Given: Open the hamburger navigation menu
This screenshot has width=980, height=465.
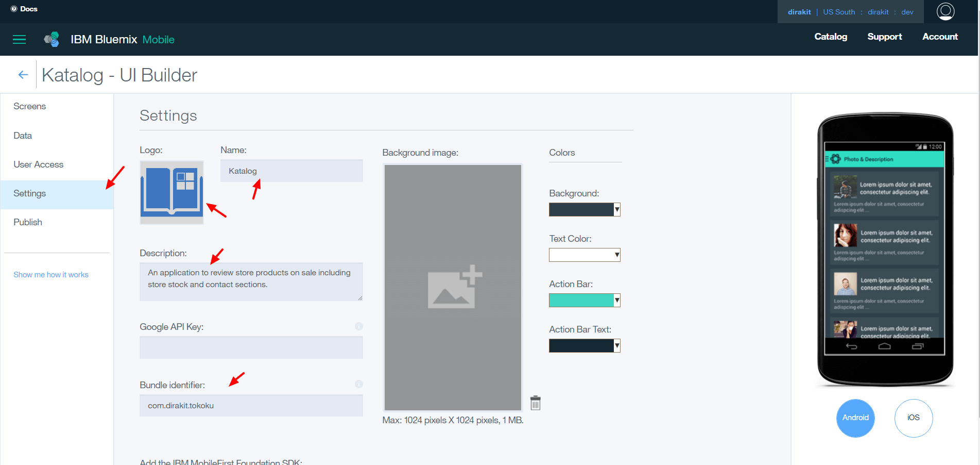Looking at the screenshot, I should (x=19, y=40).
